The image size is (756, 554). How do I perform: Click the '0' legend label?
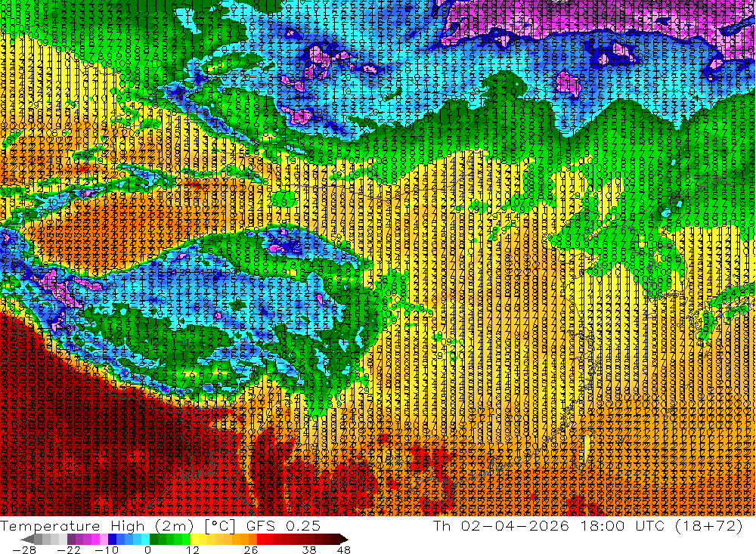coord(147,549)
